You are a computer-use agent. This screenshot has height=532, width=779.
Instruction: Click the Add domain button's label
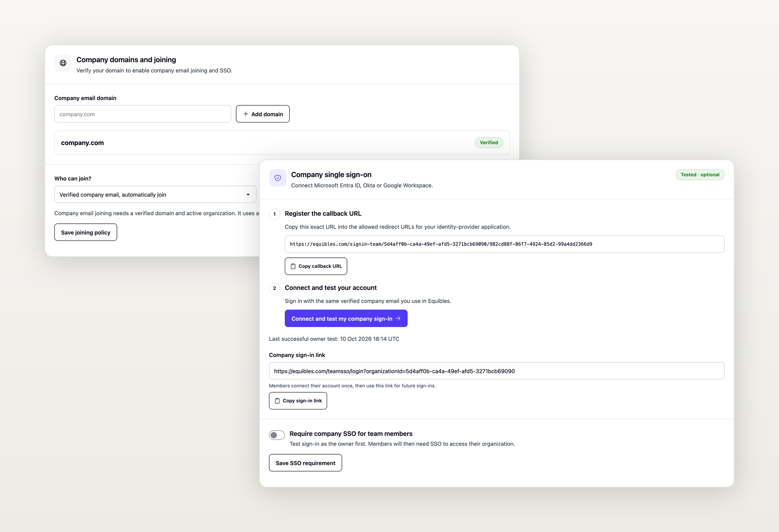[267, 114]
